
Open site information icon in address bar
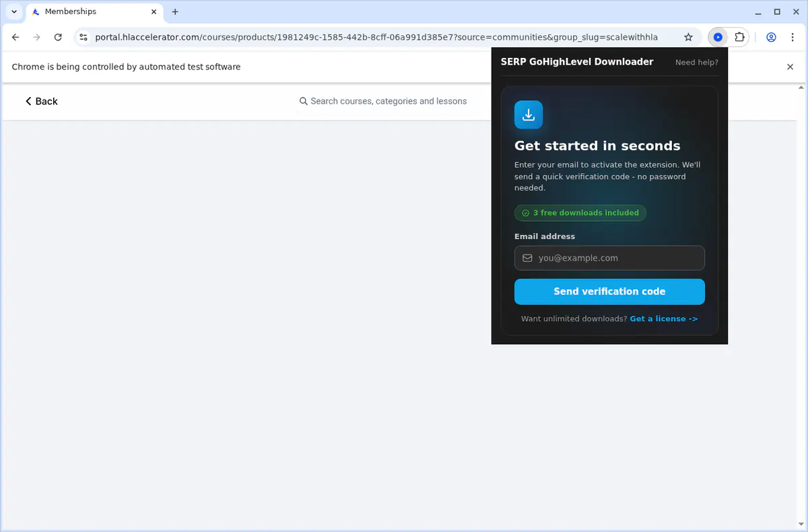(x=83, y=38)
